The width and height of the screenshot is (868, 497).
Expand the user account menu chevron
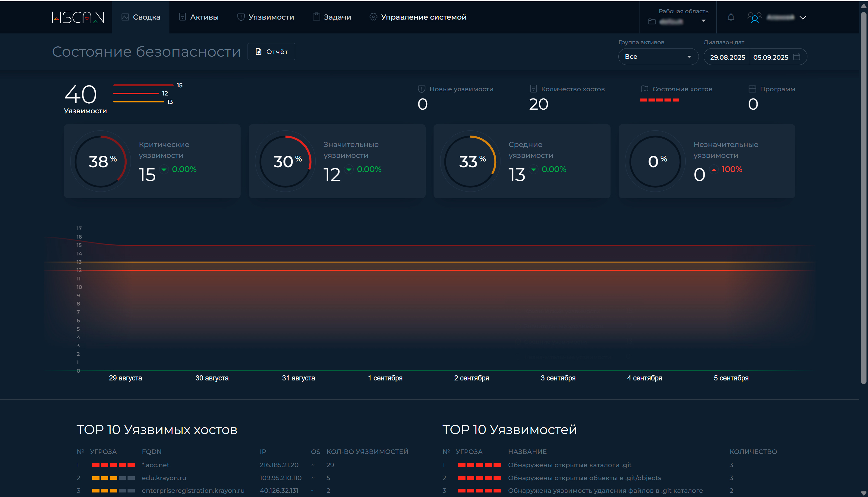tap(803, 18)
